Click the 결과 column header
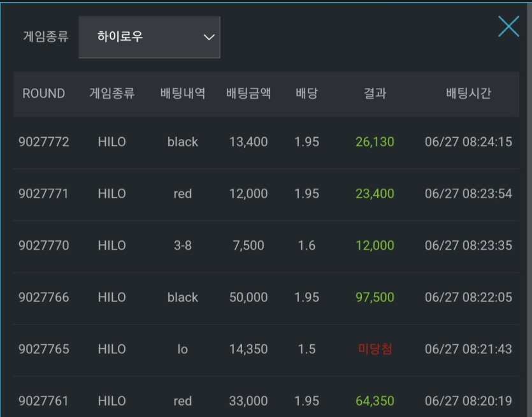Screen dimensions: 532x417 pos(375,93)
